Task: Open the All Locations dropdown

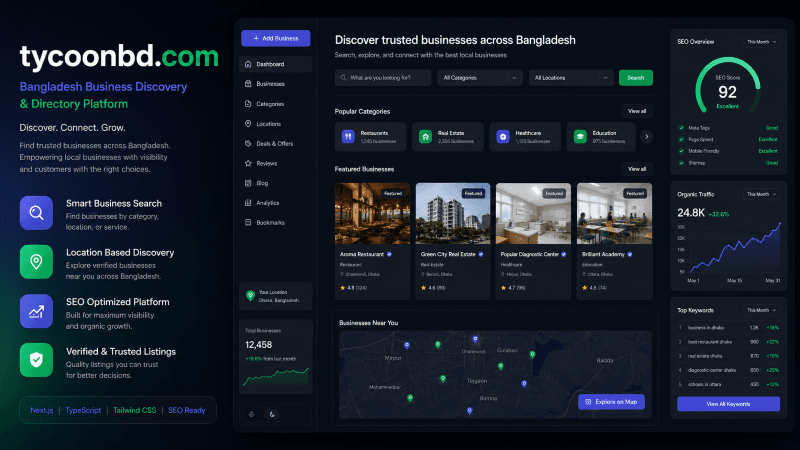Action: tap(571, 78)
